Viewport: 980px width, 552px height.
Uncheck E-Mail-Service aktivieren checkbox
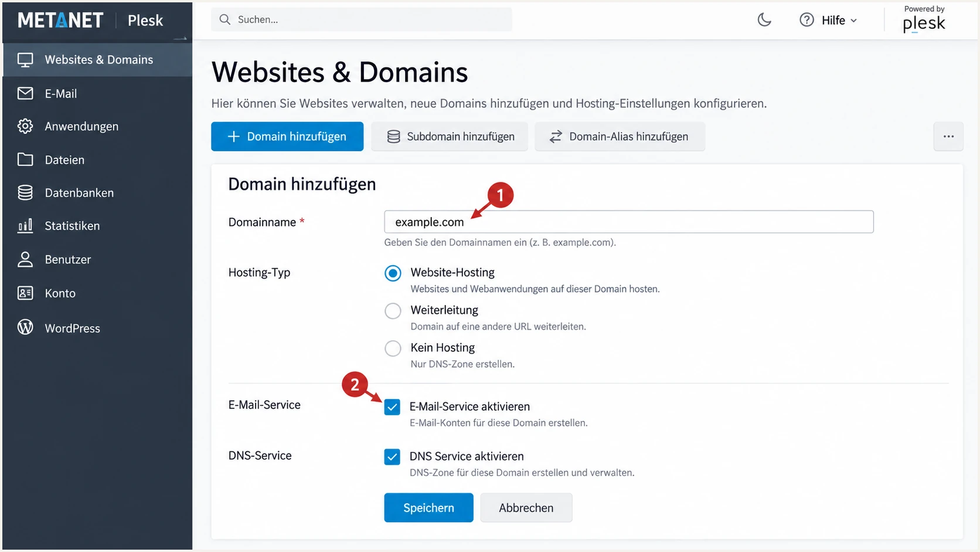coord(392,407)
